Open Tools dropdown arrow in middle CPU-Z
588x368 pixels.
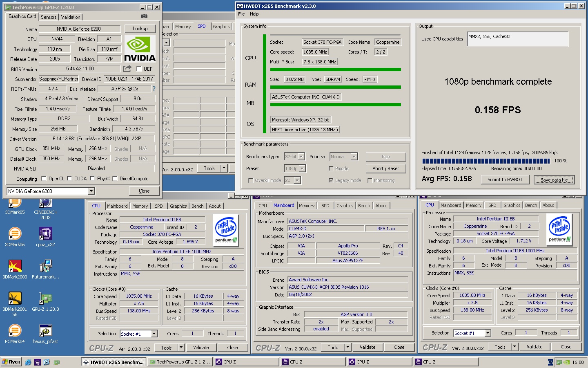(x=347, y=348)
